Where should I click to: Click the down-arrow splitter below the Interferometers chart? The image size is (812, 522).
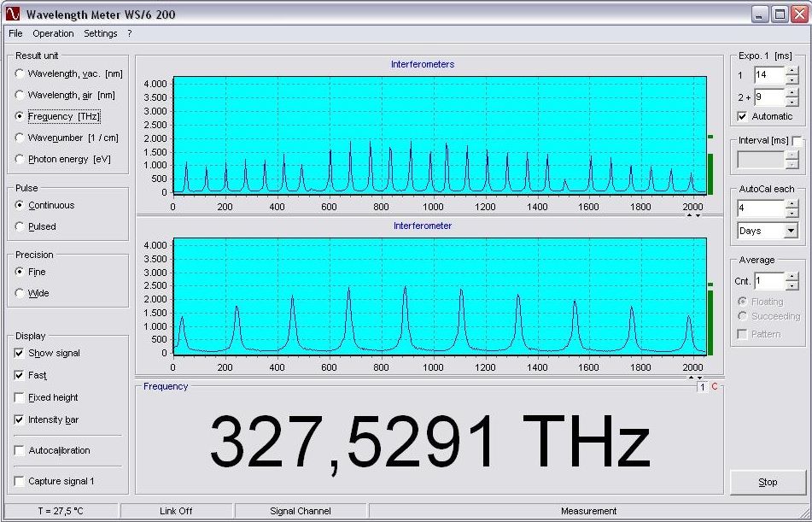[698, 215]
